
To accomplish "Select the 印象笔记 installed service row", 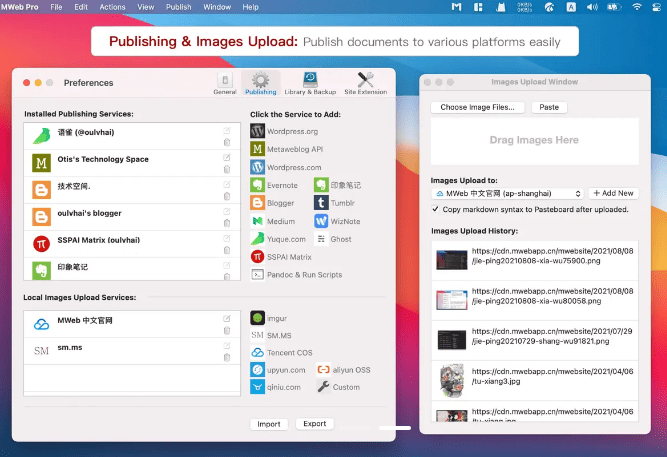I will pyautogui.click(x=132, y=269).
